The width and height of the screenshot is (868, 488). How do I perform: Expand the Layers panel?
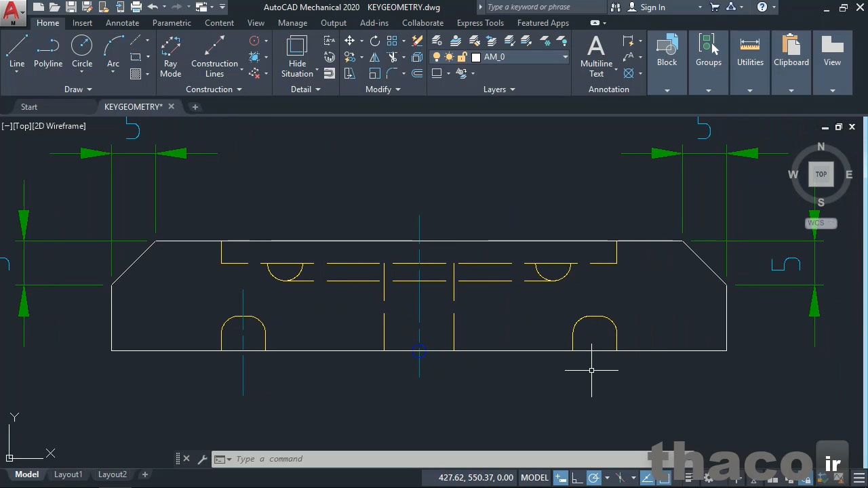(x=499, y=89)
